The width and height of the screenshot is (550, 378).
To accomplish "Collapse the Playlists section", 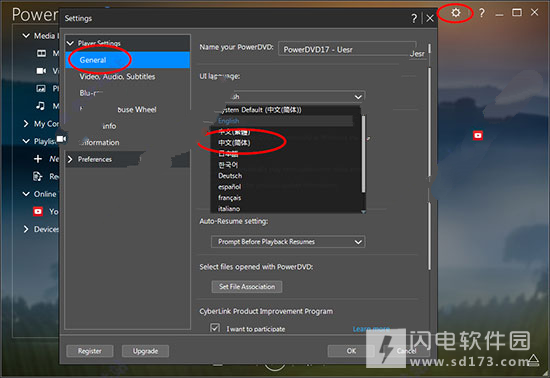I will [26, 141].
